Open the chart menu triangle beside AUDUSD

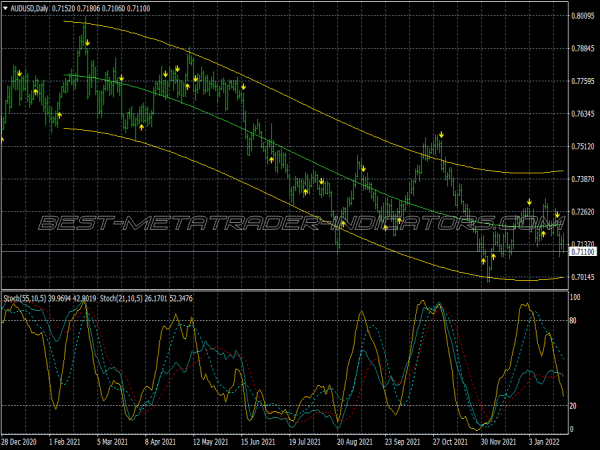6,8
